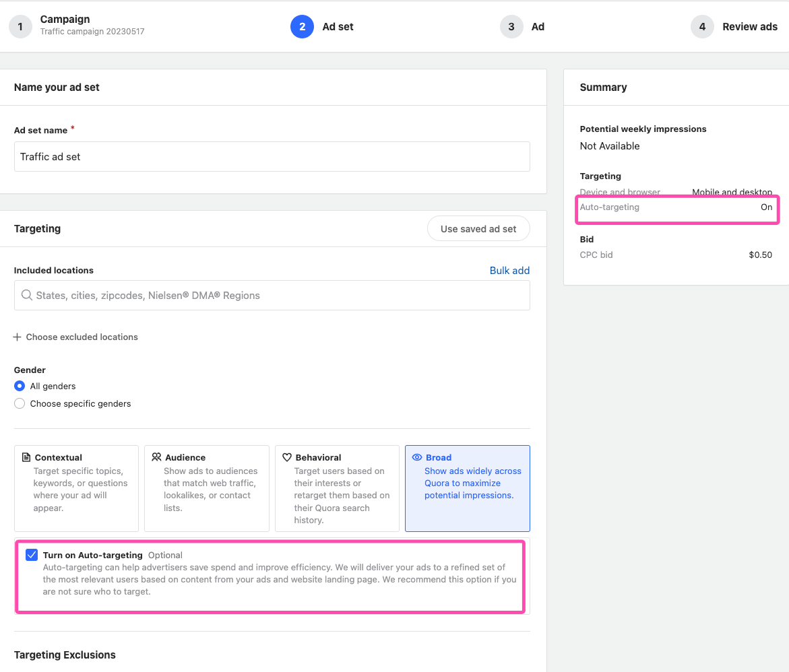Click the Ad set name field
Viewport: 789px width, 672px height.
(x=272, y=156)
